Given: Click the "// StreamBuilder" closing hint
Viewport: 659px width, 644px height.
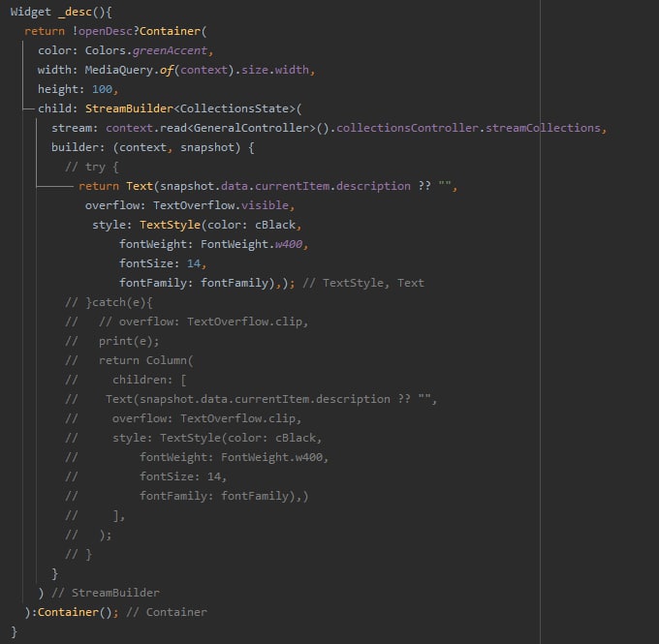Looking at the screenshot, I should [106, 593].
